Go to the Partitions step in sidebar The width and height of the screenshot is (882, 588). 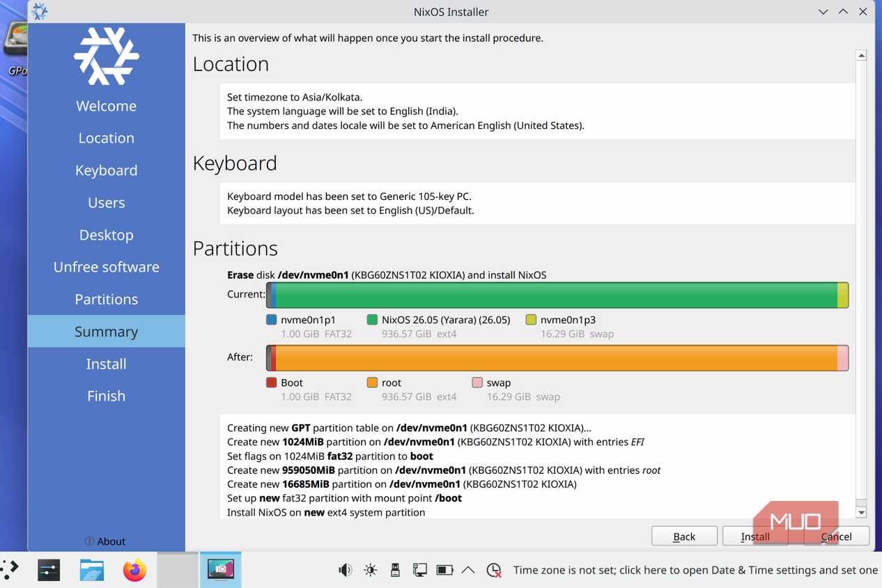point(107,299)
